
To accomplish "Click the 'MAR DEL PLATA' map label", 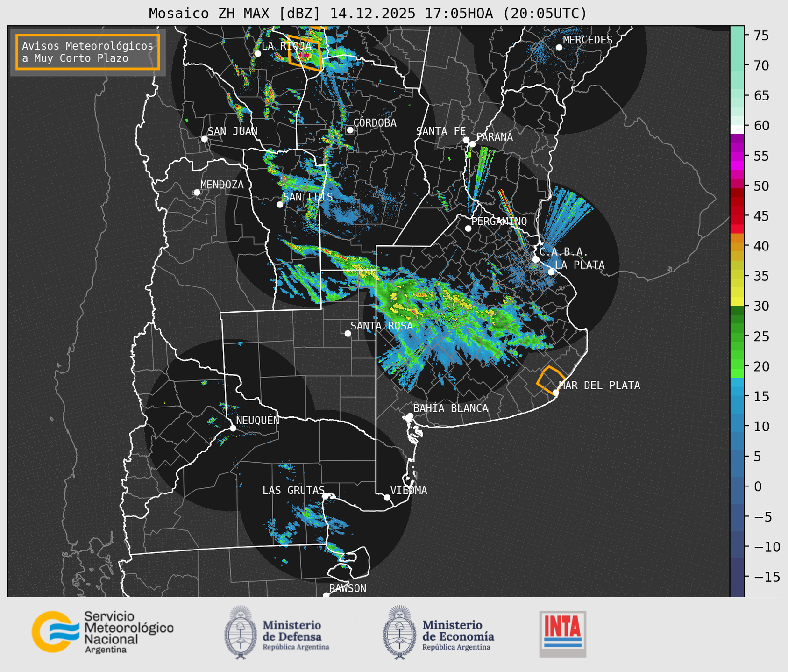I will click(x=599, y=386).
